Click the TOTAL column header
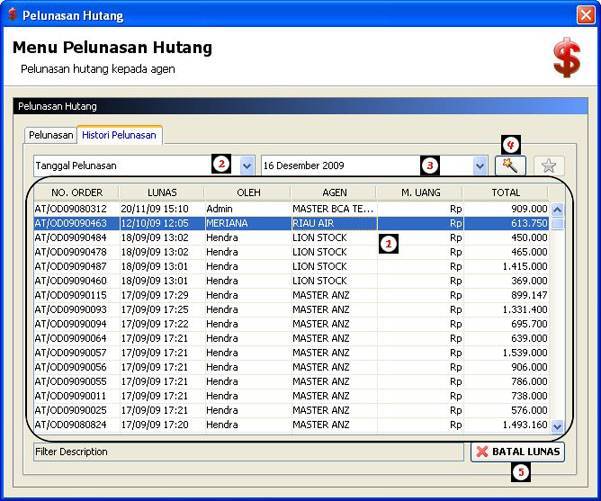This screenshot has width=601, height=501. (506, 192)
